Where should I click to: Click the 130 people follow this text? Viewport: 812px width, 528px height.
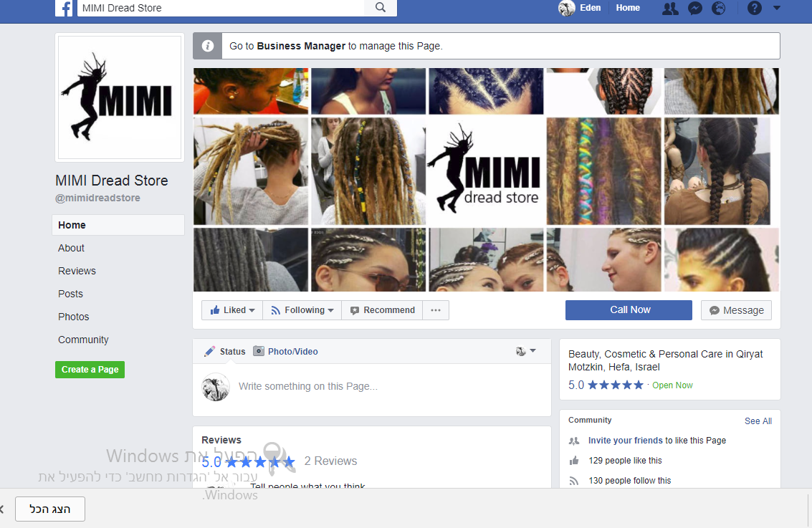pyautogui.click(x=630, y=481)
